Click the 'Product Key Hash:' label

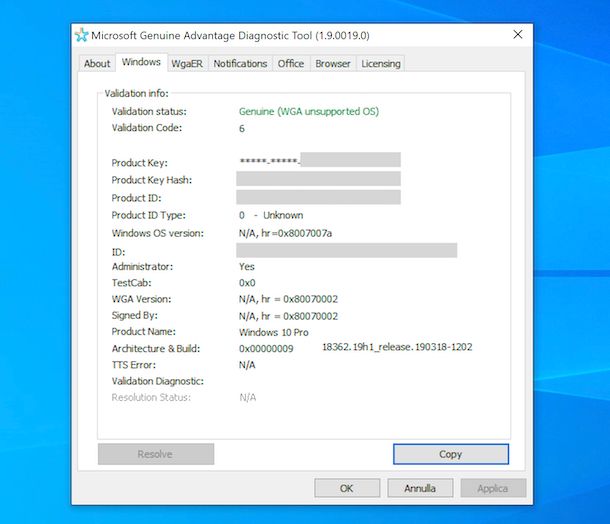(x=152, y=180)
